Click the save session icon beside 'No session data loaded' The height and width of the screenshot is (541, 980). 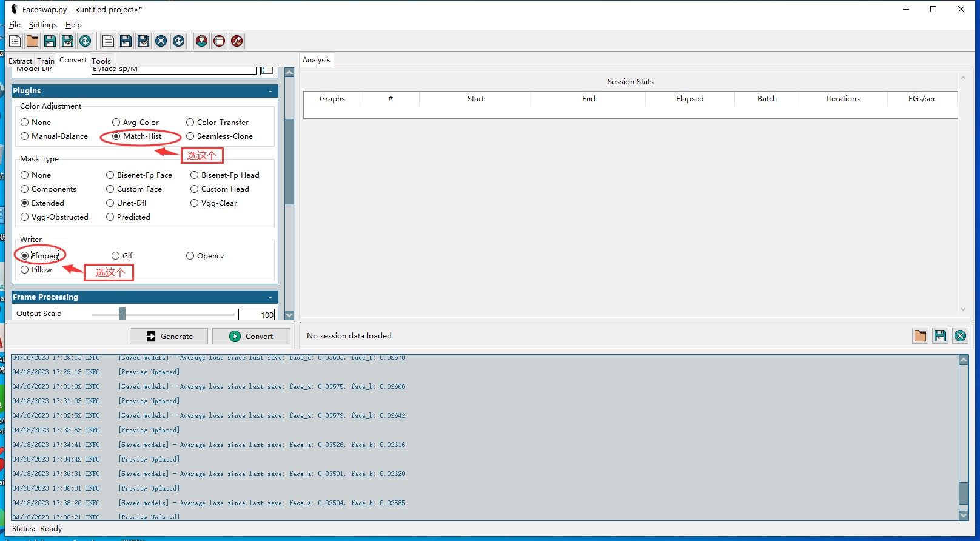[x=940, y=336]
